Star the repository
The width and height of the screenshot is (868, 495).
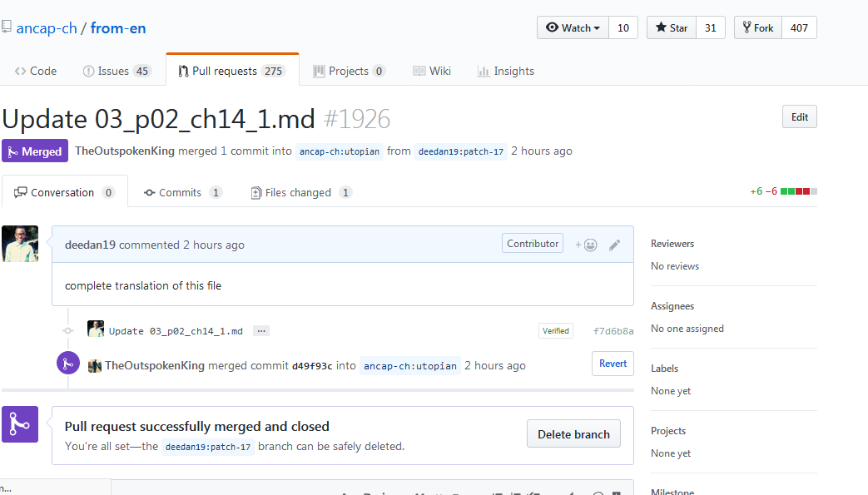(x=672, y=27)
